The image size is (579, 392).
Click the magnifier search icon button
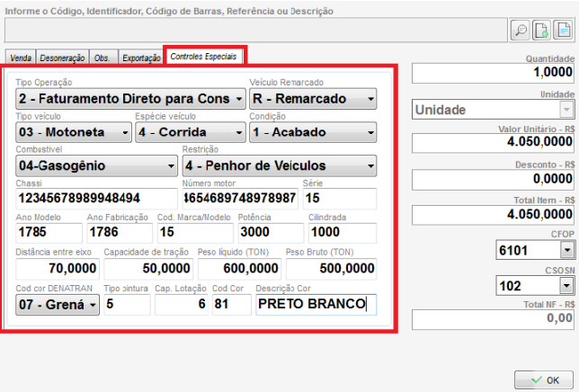pos(521,30)
